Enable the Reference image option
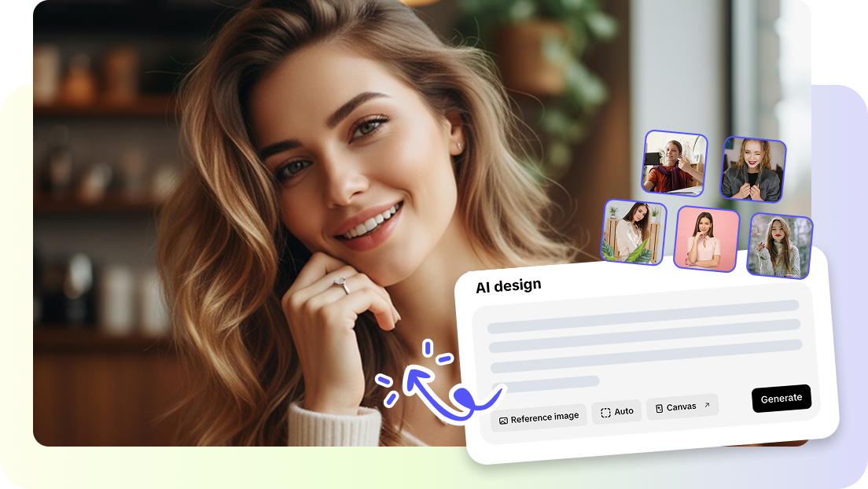This screenshot has width=868, height=489. pos(539,415)
